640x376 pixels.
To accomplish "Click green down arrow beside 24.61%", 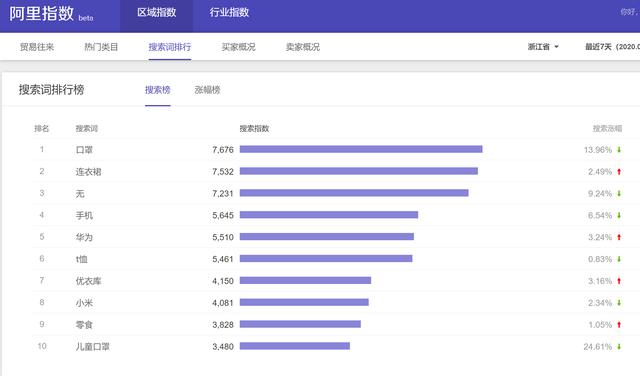I will pyautogui.click(x=619, y=347).
